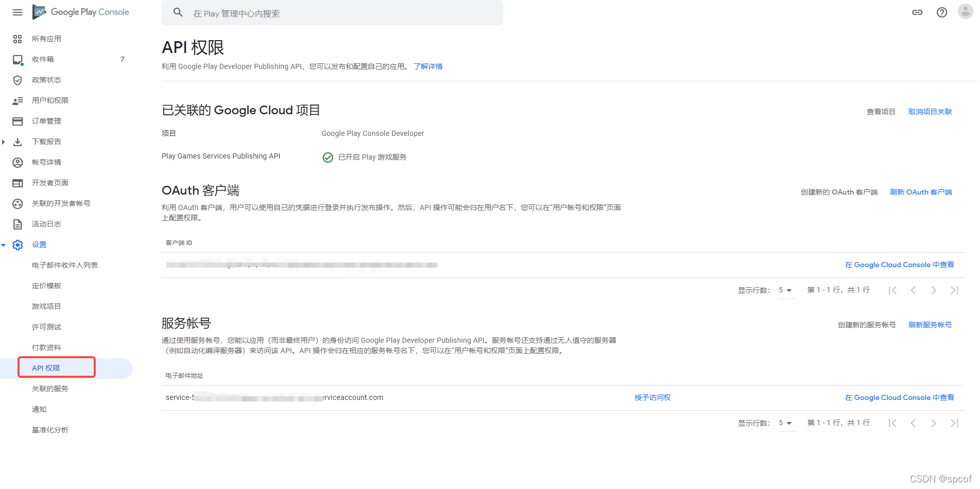Open 活动日志 in the sidebar
980x489 pixels.
[x=46, y=224]
